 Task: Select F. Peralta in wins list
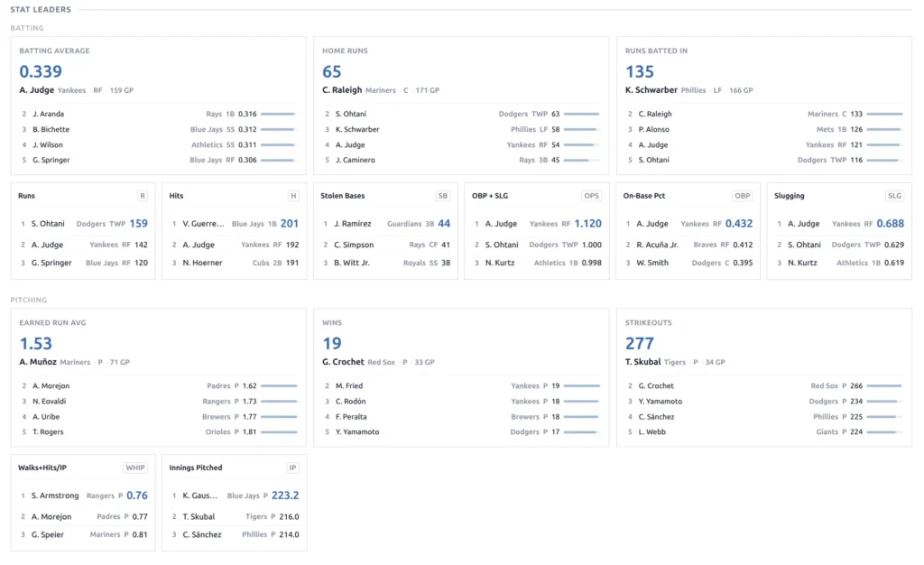351,417
